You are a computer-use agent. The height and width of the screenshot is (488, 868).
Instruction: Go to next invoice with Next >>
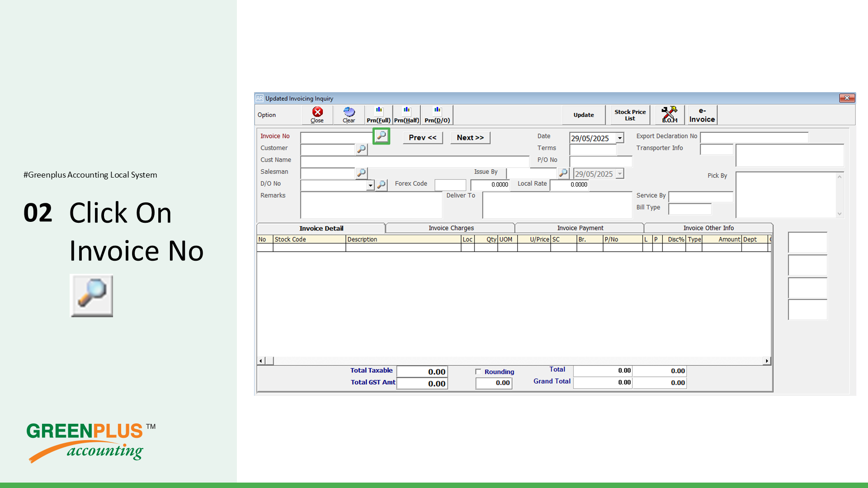click(470, 137)
